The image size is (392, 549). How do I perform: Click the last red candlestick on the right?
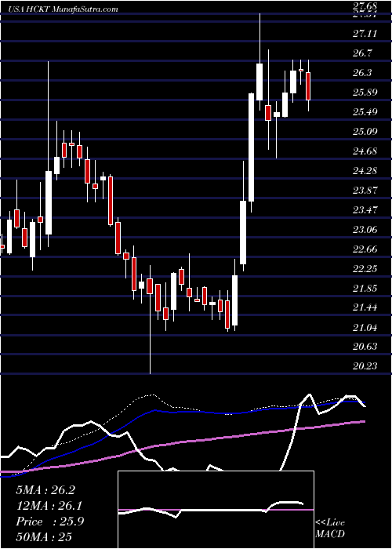click(308, 86)
